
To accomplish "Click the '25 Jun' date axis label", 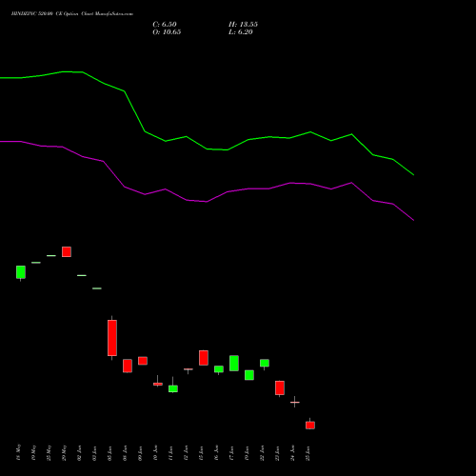I will pos(307,453).
